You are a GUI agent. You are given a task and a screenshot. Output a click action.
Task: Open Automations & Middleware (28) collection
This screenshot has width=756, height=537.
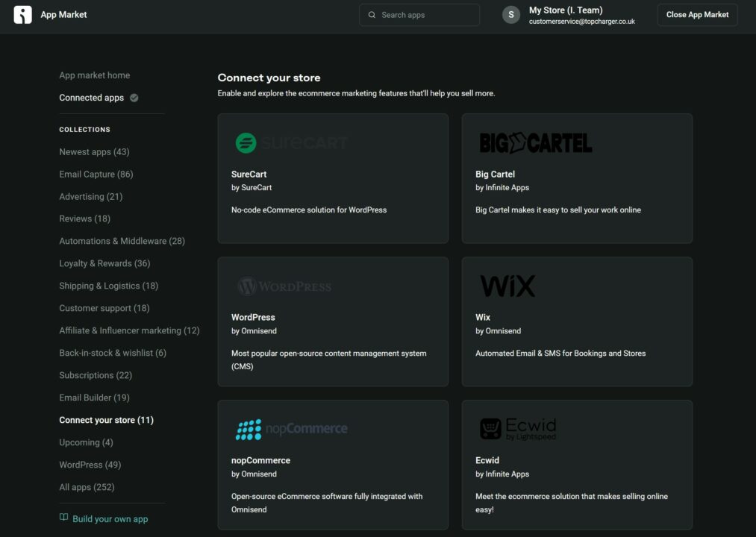(x=122, y=241)
